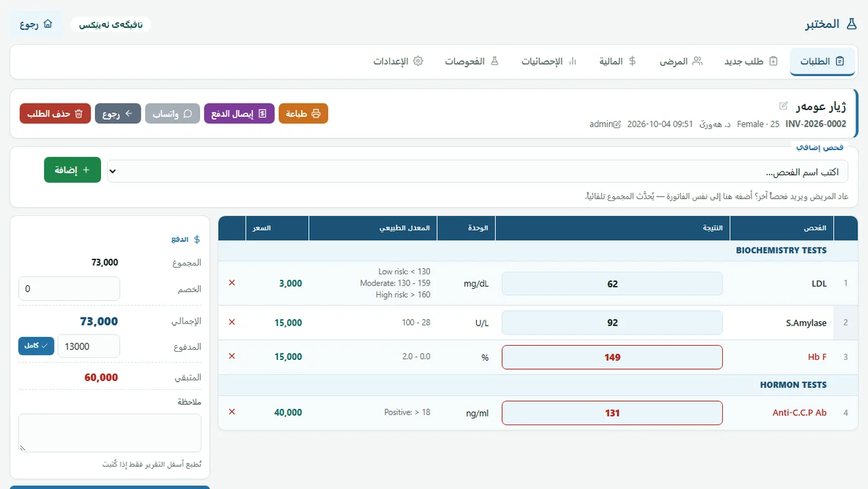Open the الفحوصات tab

pyautogui.click(x=472, y=61)
